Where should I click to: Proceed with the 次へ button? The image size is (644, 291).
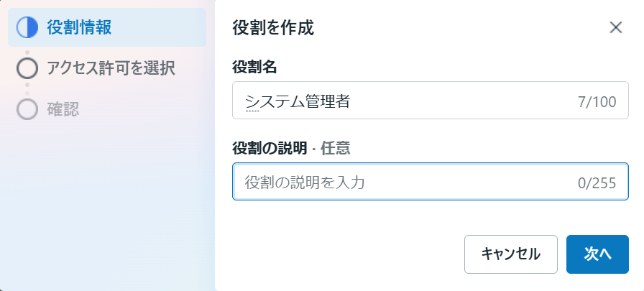597,254
